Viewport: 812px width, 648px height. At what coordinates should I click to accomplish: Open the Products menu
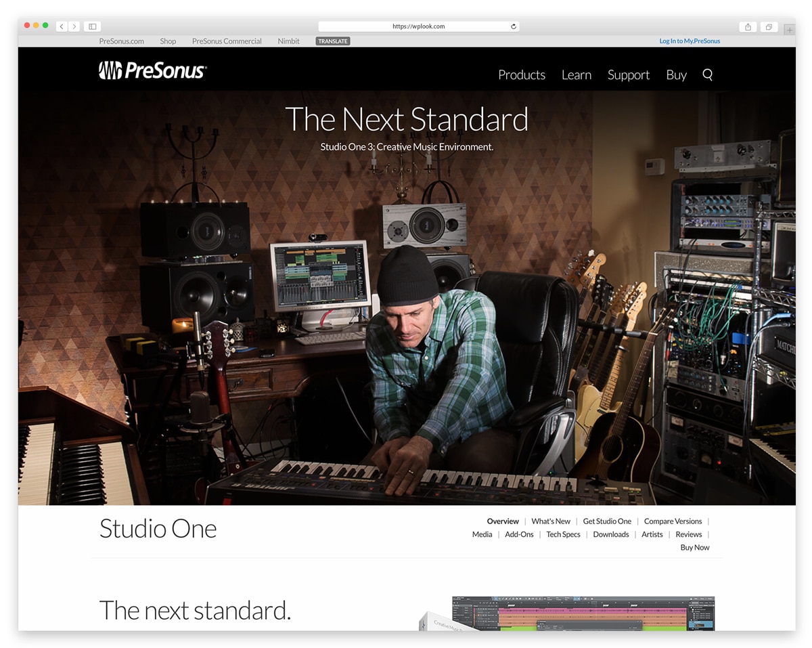tap(522, 75)
